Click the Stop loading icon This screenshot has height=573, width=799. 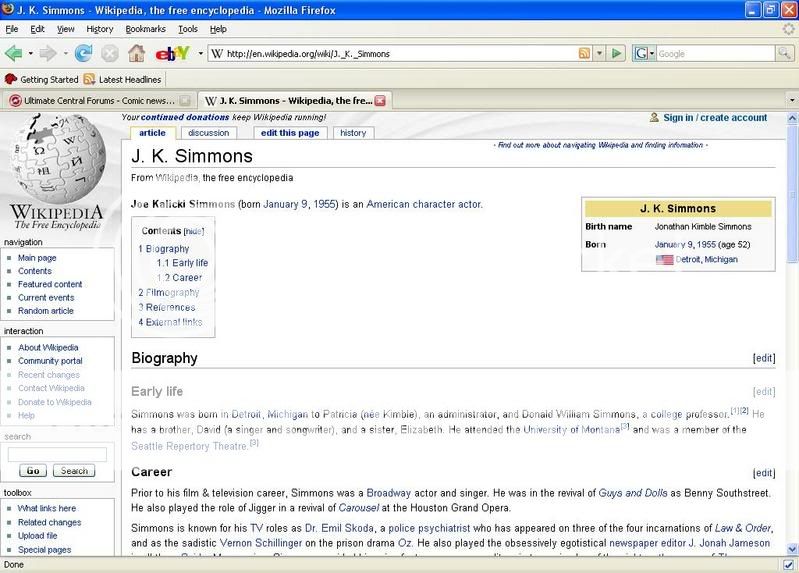(x=109, y=53)
